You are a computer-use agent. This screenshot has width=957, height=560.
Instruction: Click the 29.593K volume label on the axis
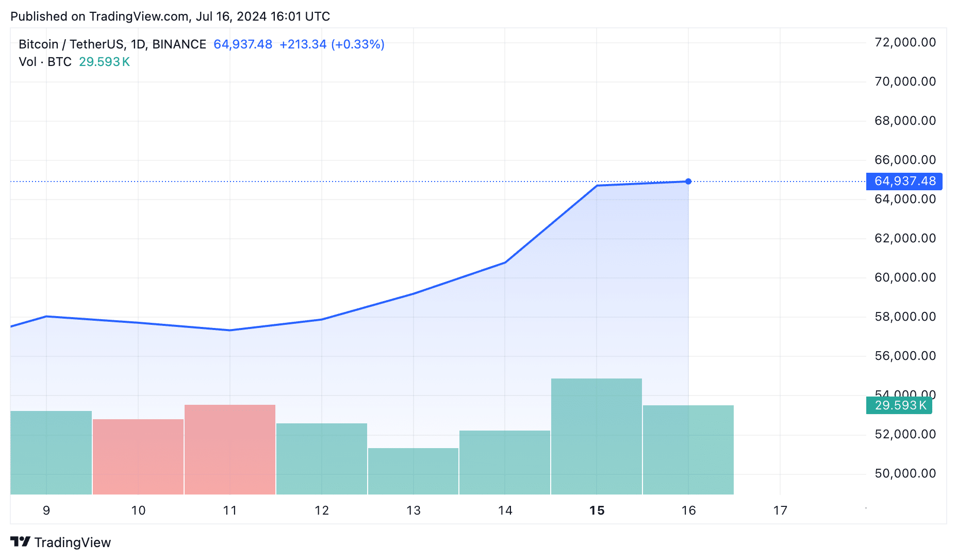pyautogui.click(x=899, y=405)
